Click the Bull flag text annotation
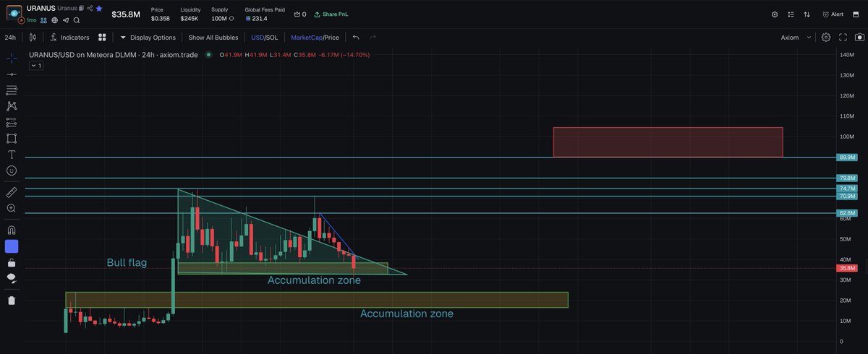Screen dimensions: 868x354 [x=127, y=263]
